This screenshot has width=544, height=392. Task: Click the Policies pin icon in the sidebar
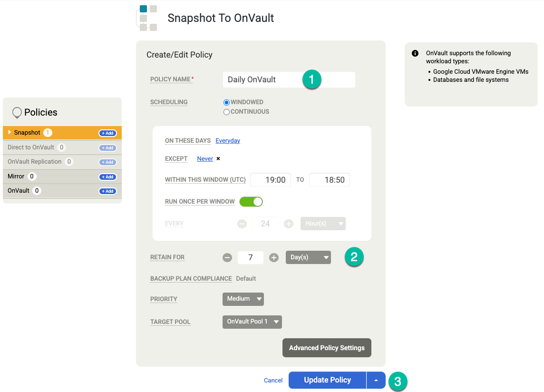[18, 112]
